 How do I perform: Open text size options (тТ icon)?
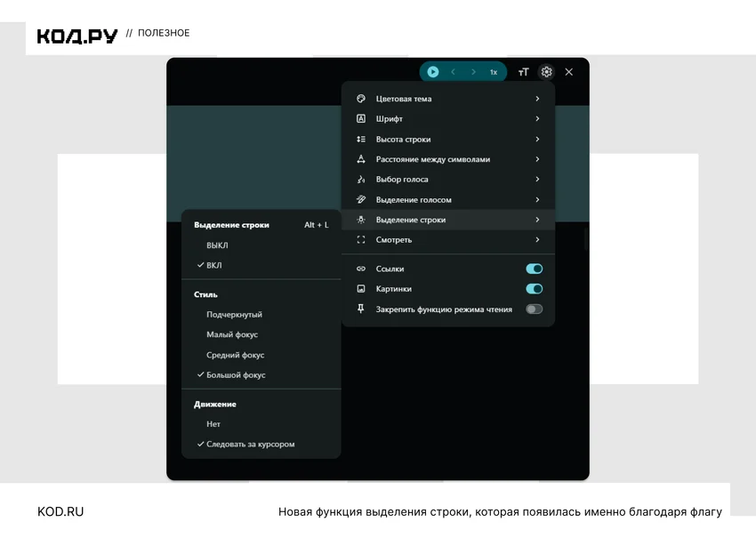[x=524, y=72]
